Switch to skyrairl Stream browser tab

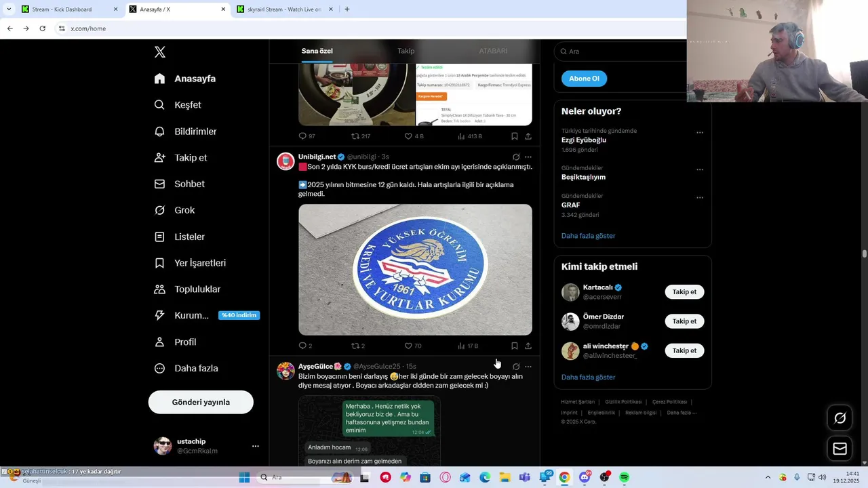click(x=285, y=9)
